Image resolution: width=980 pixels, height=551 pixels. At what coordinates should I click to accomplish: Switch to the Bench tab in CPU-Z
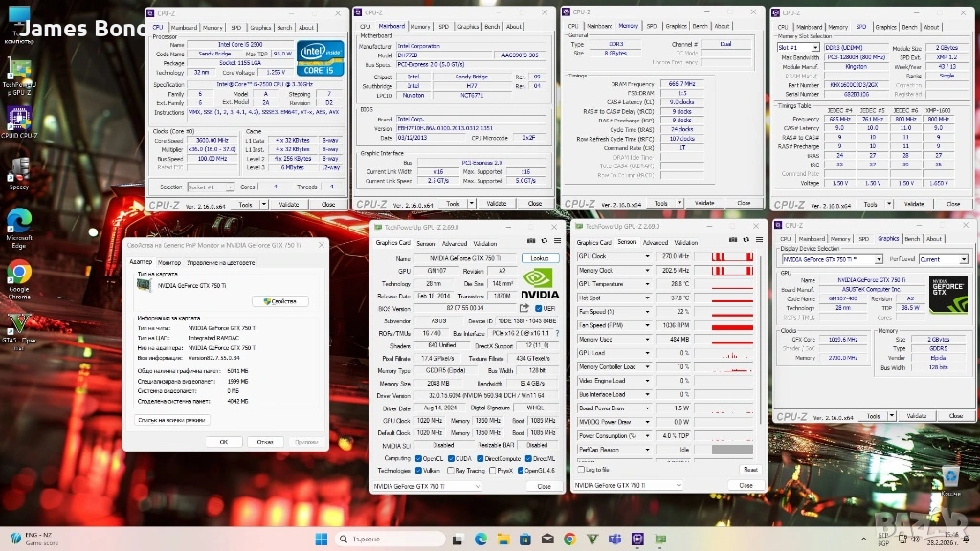pyautogui.click(x=284, y=27)
